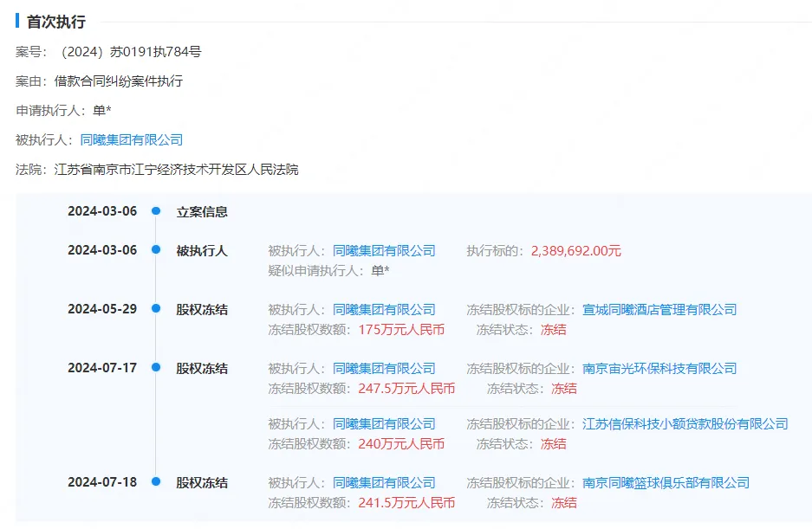The height and width of the screenshot is (529, 812).
Task: Select 借款合同纠纷案件执行 case cause text
Action: [119, 81]
